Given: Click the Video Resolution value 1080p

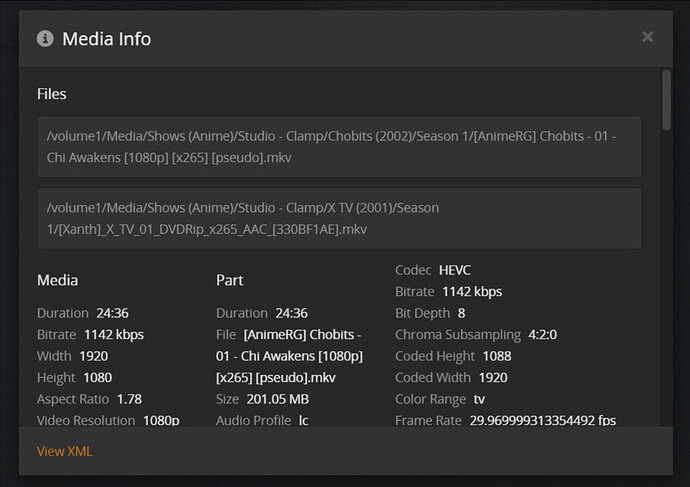Looking at the screenshot, I should coord(161,421).
